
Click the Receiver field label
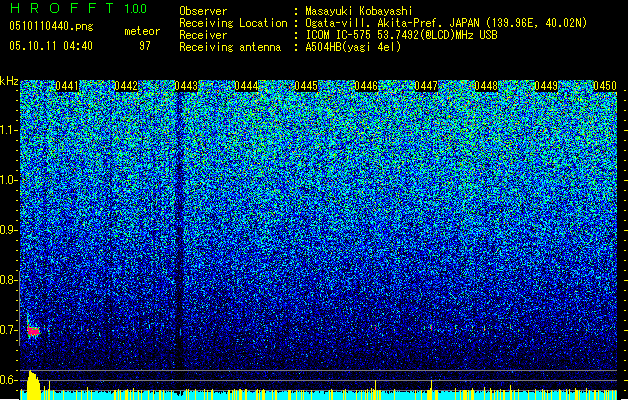pos(203,35)
